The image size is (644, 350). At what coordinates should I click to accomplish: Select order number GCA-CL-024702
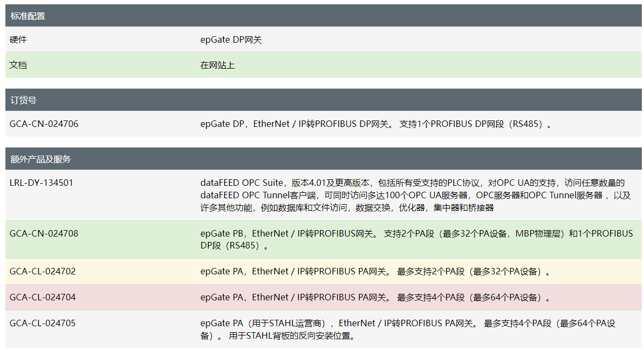pos(43,271)
